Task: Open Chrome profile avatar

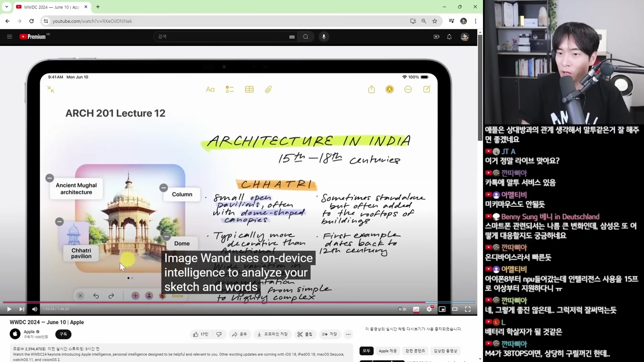Action: click(x=463, y=21)
